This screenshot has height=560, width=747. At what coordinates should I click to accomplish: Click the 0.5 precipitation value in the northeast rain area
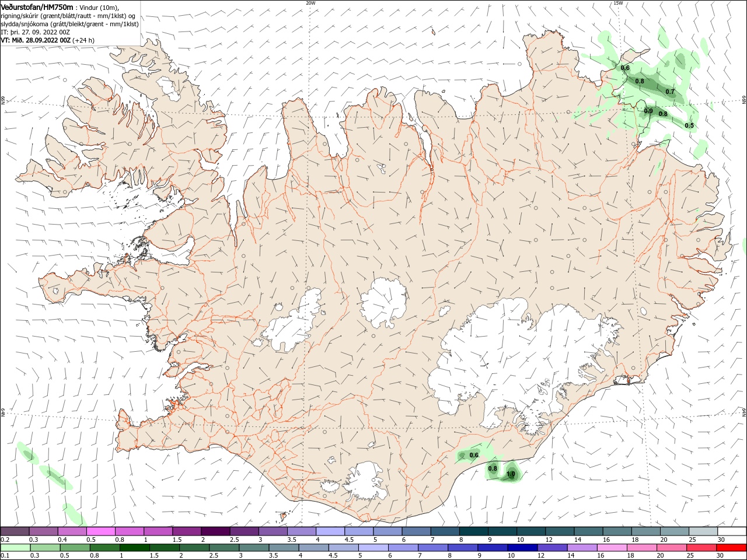pos(689,125)
